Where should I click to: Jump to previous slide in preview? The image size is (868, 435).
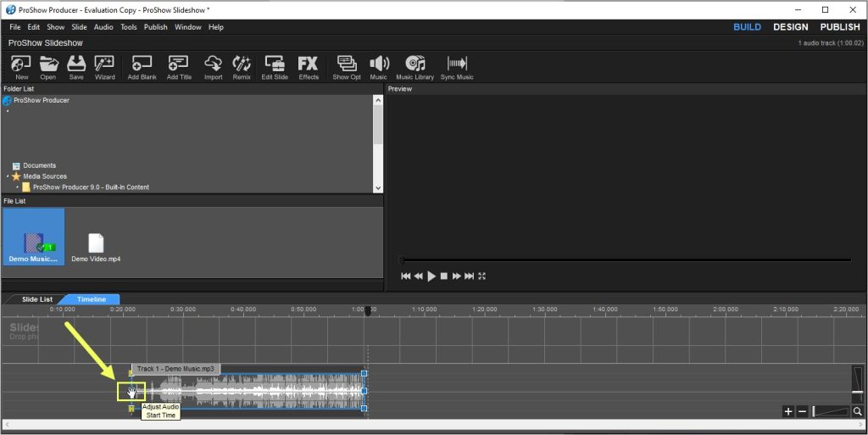(x=406, y=276)
